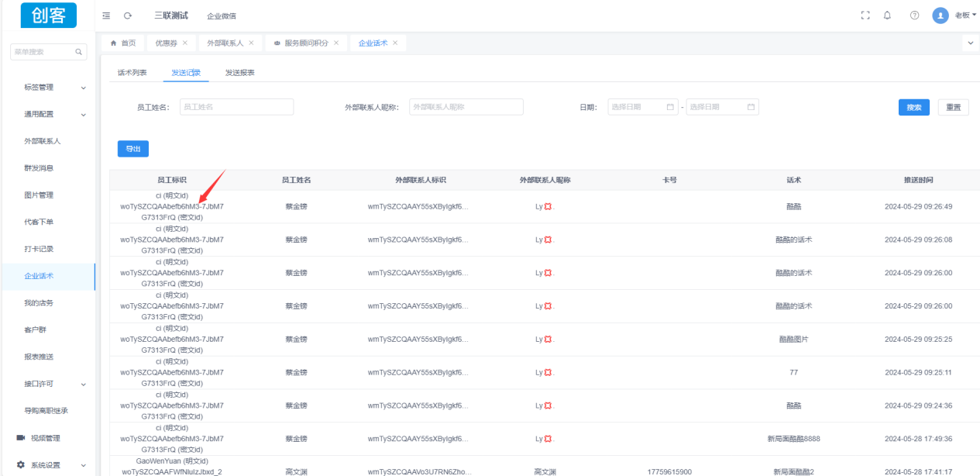
Task: Open the help question mark icon
Action: (x=914, y=16)
